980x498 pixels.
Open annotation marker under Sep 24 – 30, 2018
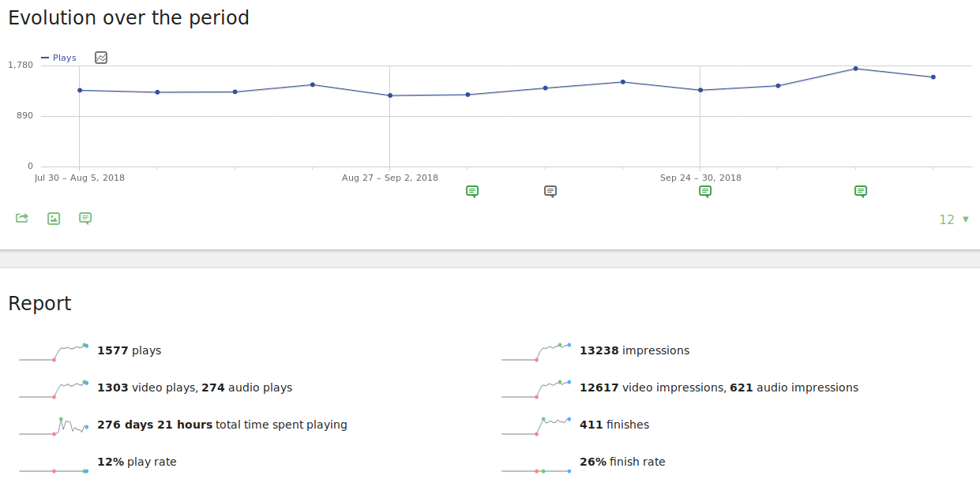click(x=705, y=191)
